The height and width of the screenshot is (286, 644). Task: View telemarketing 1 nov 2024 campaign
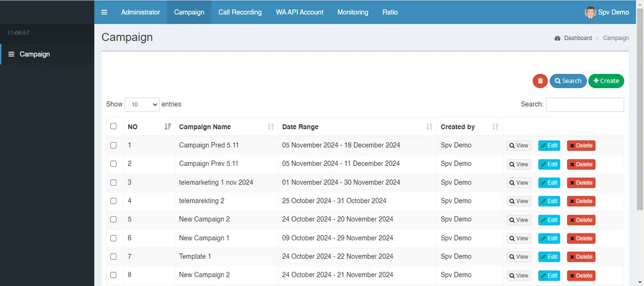tap(519, 182)
